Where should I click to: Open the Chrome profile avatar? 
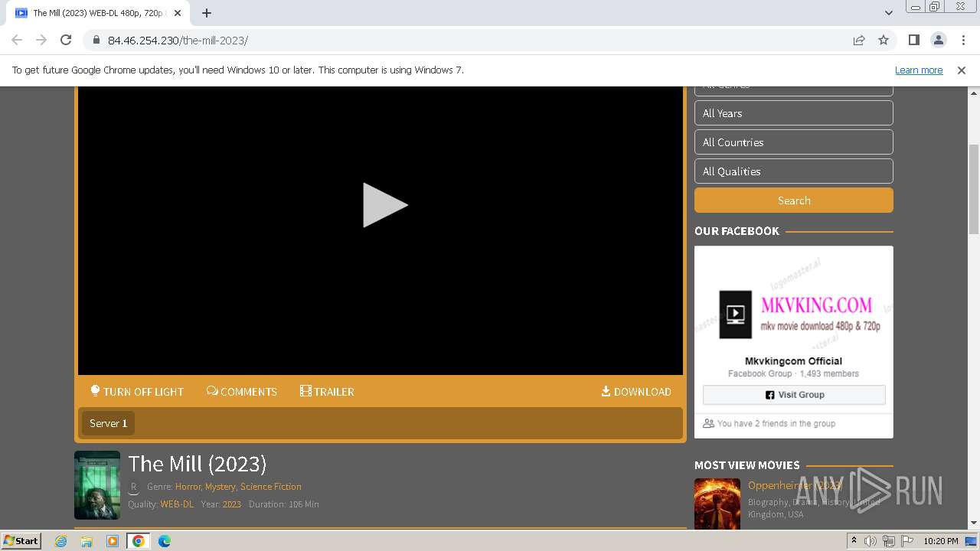click(x=938, y=40)
